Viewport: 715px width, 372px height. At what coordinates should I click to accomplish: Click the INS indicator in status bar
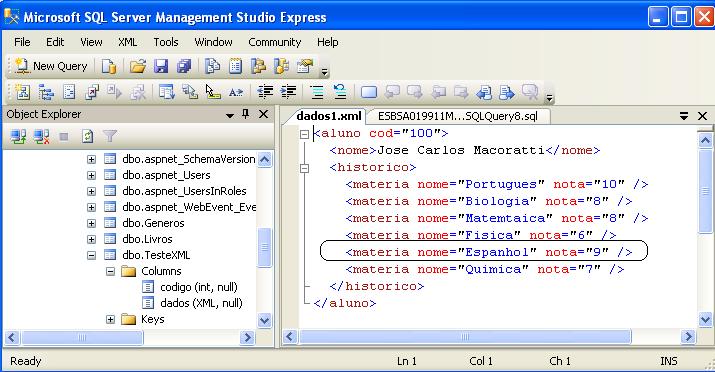[668, 361]
